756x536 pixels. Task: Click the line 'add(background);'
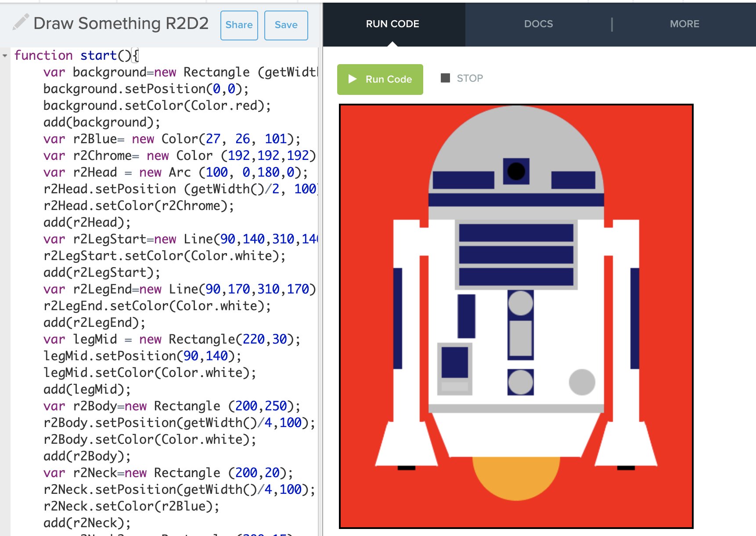[102, 122]
